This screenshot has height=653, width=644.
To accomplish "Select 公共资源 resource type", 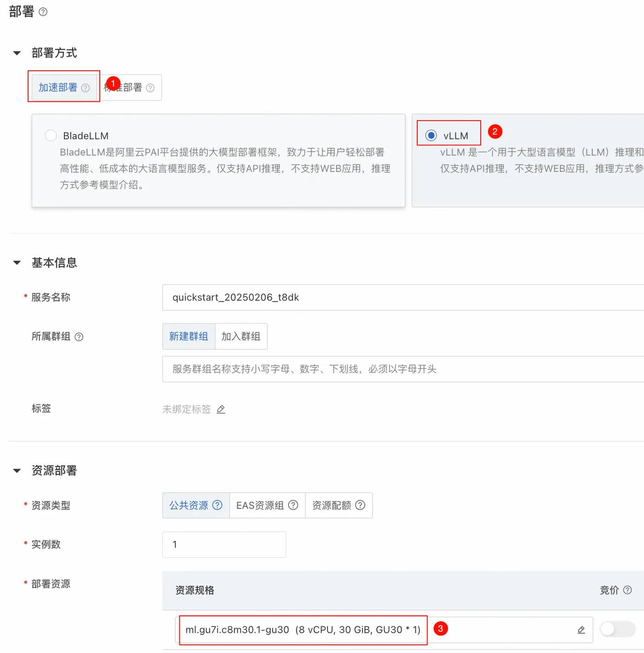I will [196, 505].
